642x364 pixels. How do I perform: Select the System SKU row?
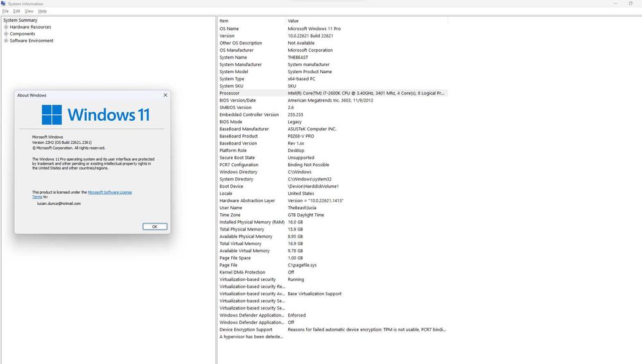coord(333,86)
